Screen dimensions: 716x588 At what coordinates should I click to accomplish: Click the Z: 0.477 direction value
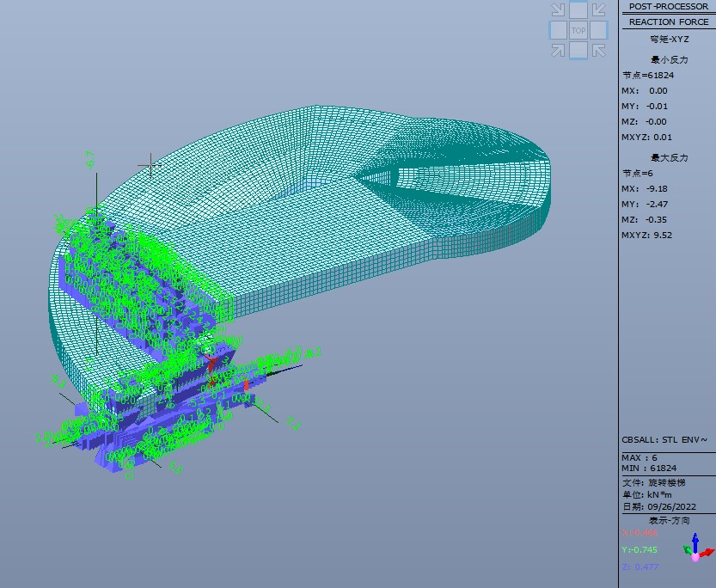click(640, 567)
